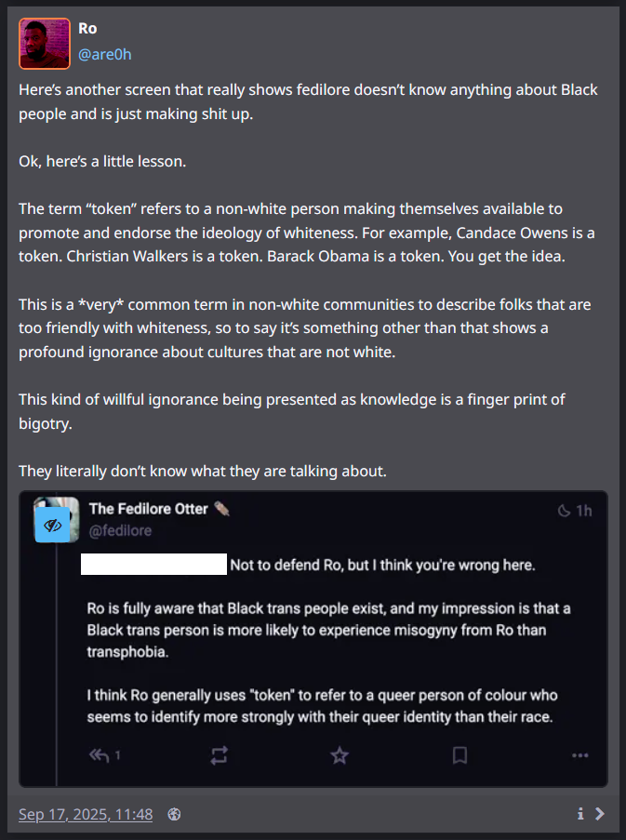Click the reply count number 1
626x840 pixels.
pos(118,755)
